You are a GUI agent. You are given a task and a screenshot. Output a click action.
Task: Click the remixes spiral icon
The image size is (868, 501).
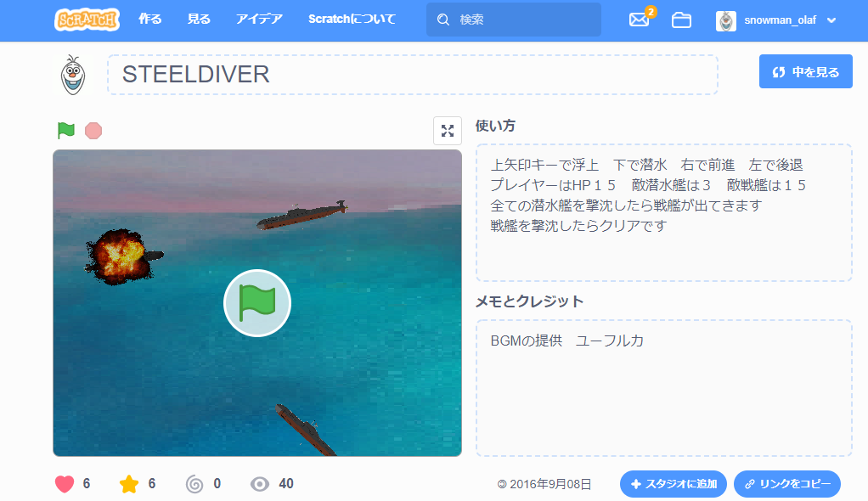194,484
